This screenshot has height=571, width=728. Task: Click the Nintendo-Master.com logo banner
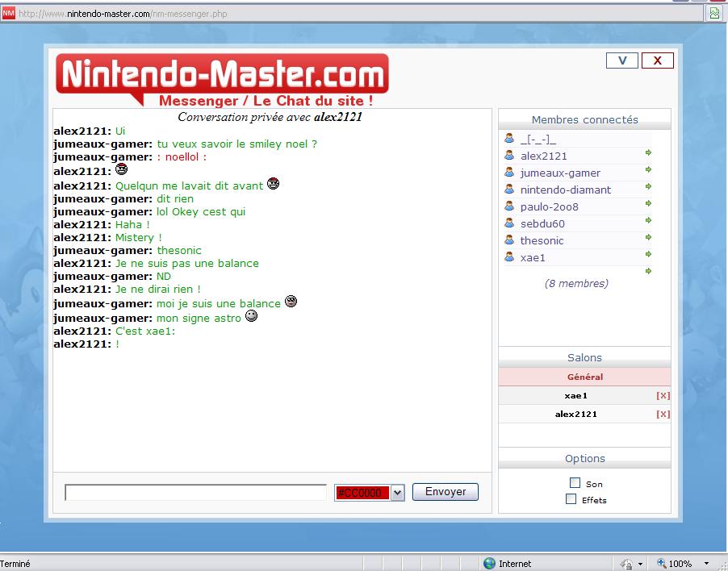(x=223, y=79)
